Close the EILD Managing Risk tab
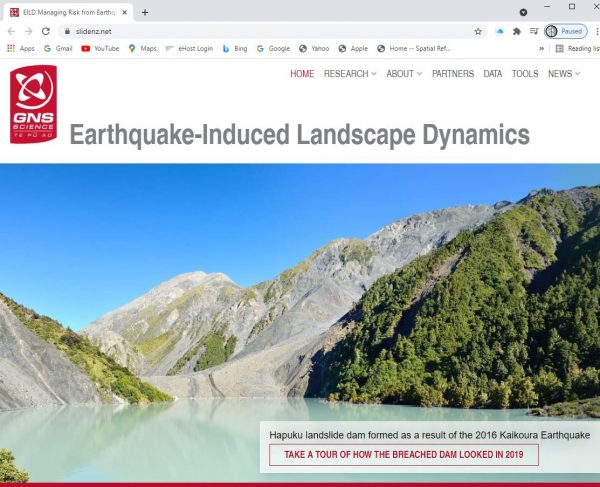The height and width of the screenshot is (487, 600). click(x=124, y=13)
